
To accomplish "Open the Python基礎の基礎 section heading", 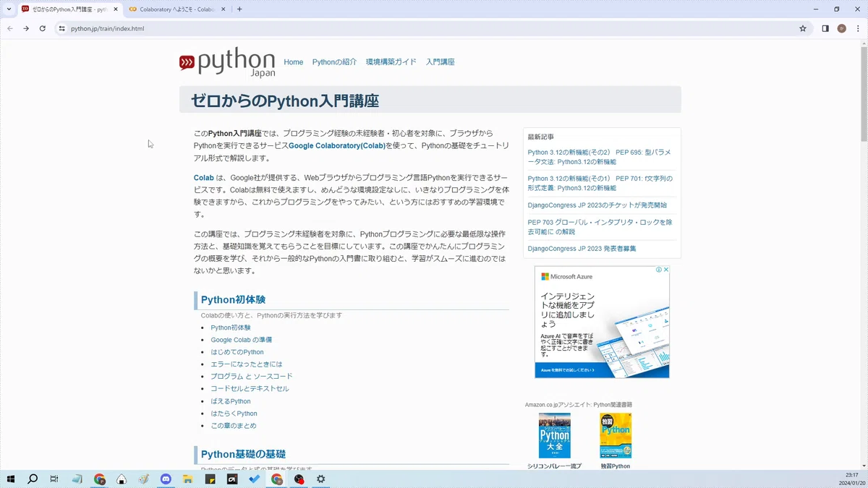I will coord(243,454).
